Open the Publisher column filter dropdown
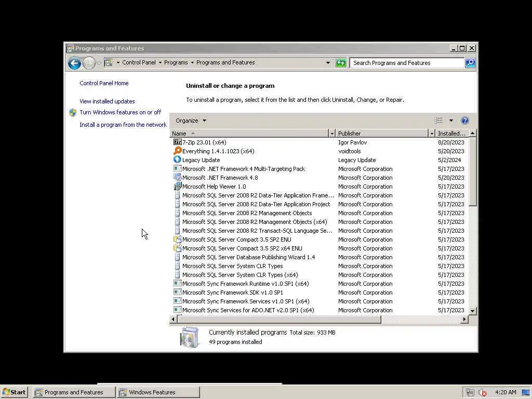Viewport: 532px width, 399px height. (432, 134)
